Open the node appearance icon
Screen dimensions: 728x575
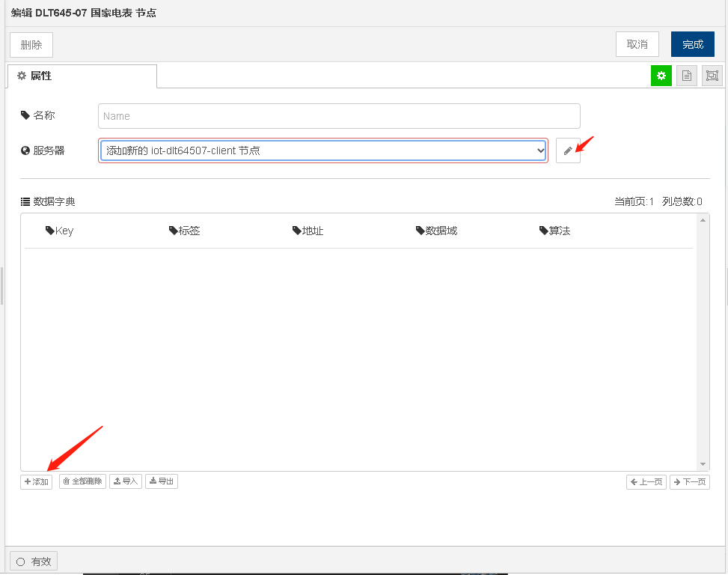pos(712,76)
